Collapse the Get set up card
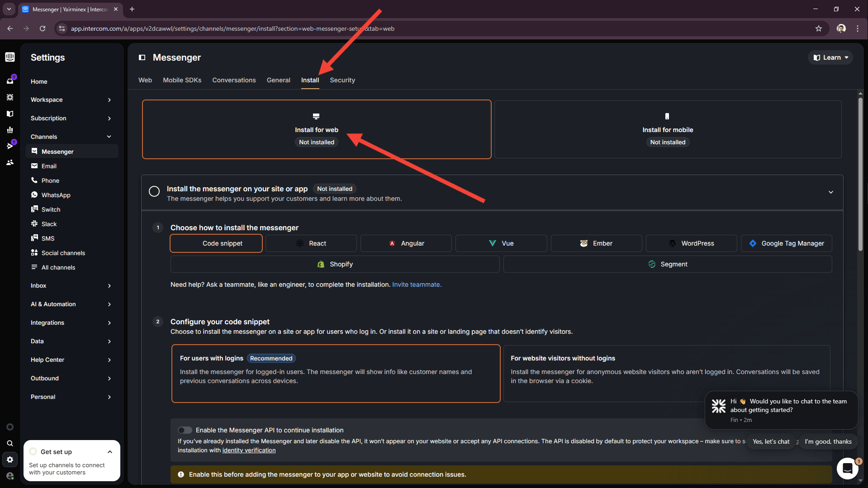868x488 pixels. (110, 452)
